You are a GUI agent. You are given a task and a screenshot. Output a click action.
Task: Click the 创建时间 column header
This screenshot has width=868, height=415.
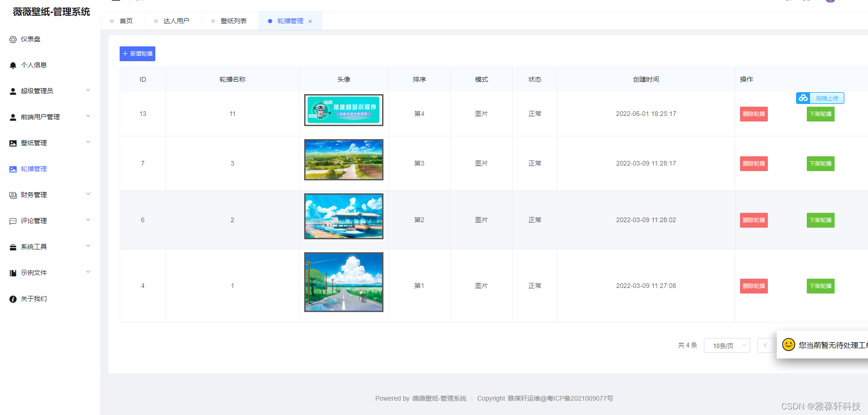point(646,79)
